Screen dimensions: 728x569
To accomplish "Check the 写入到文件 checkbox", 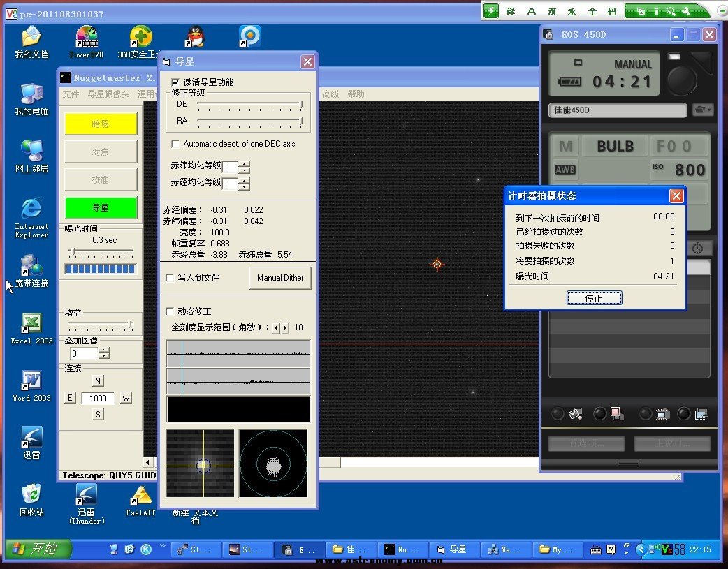I will (x=170, y=278).
